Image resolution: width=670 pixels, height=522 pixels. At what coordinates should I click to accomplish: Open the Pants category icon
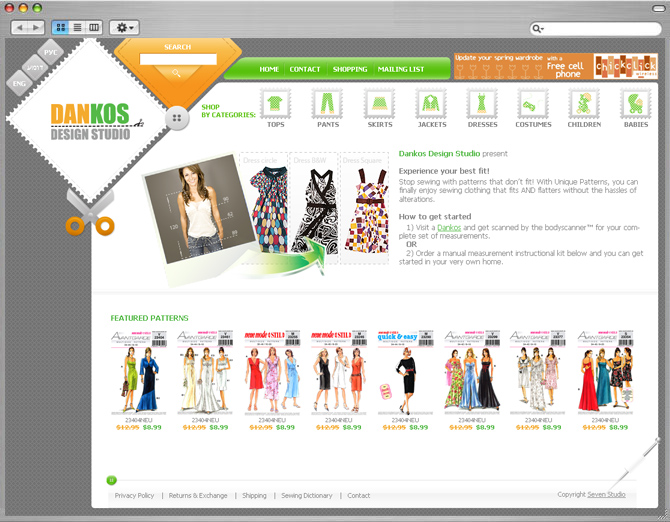coord(327,103)
